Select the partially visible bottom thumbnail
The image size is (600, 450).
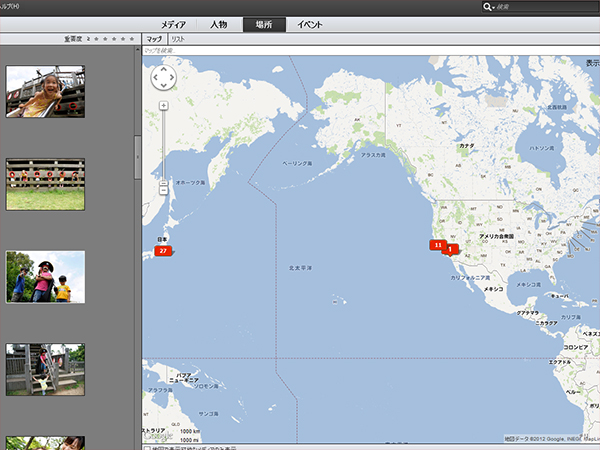pos(46,443)
